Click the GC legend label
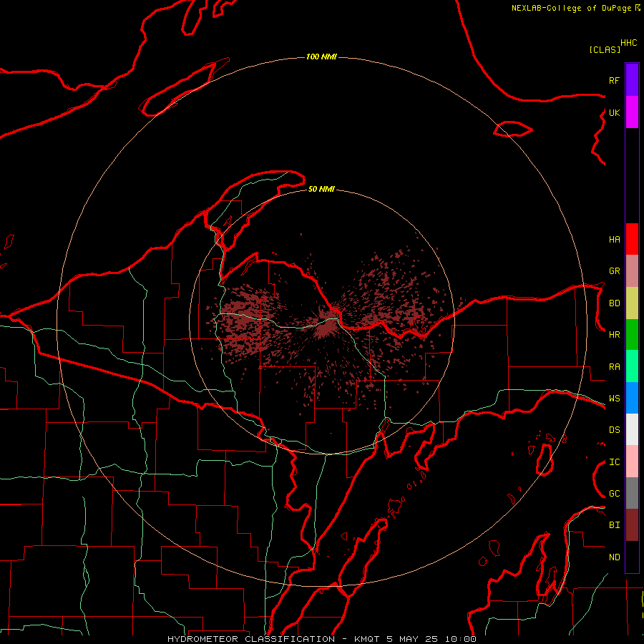The height and width of the screenshot is (644, 644). point(614,494)
